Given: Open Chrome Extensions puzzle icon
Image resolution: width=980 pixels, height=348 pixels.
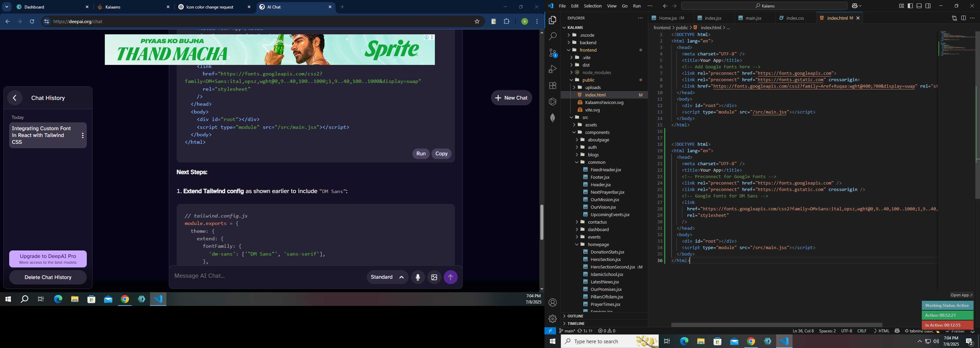Looking at the screenshot, I should (506, 22).
